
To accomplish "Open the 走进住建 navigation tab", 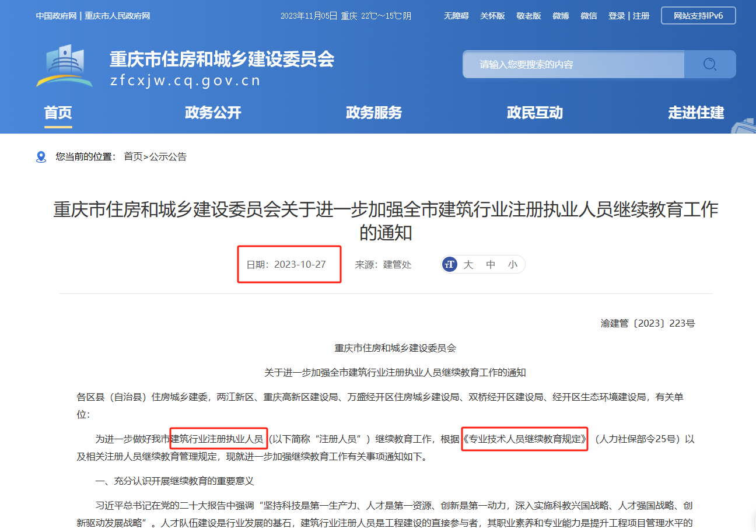I will point(696,113).
